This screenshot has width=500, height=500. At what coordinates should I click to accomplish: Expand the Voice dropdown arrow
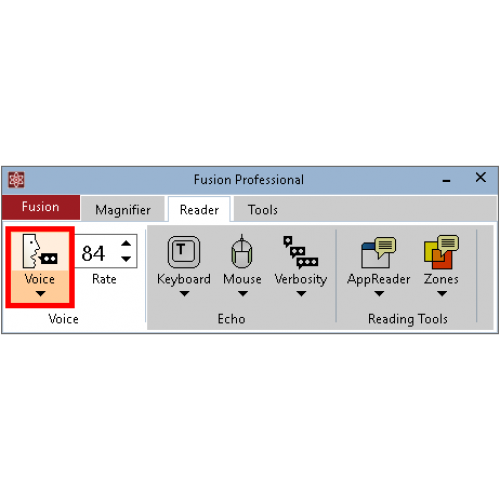(x=40, y=294)
